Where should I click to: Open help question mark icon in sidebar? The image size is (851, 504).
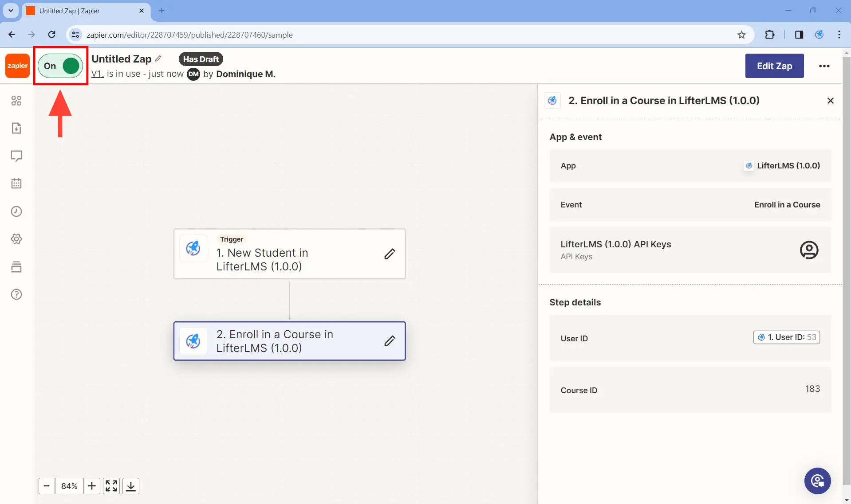point(16,294)
